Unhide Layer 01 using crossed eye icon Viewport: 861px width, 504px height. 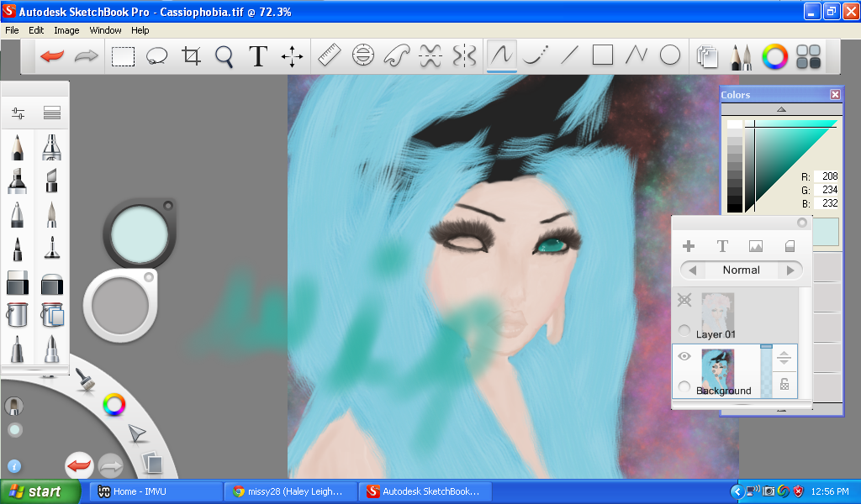pos(684,299)
